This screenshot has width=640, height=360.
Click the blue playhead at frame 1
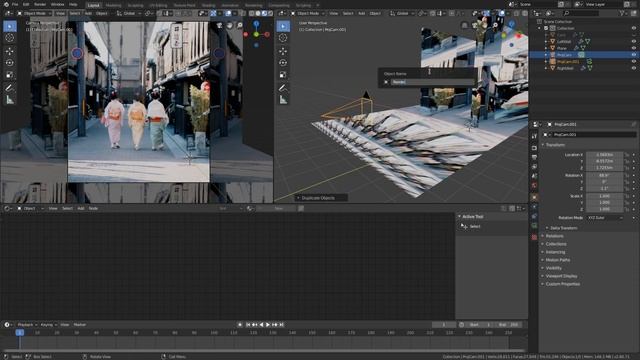20,333
